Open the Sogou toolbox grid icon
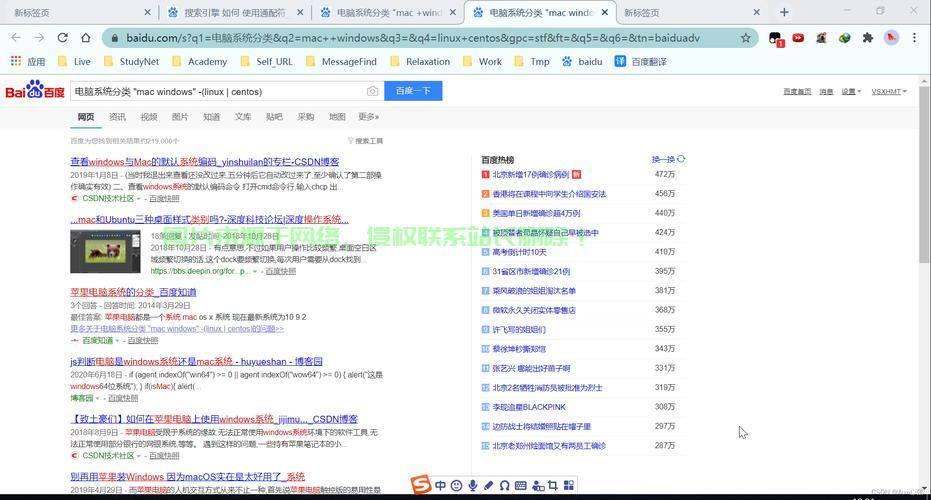Screen dimensions: 931x500 click(x=569, y=486)
